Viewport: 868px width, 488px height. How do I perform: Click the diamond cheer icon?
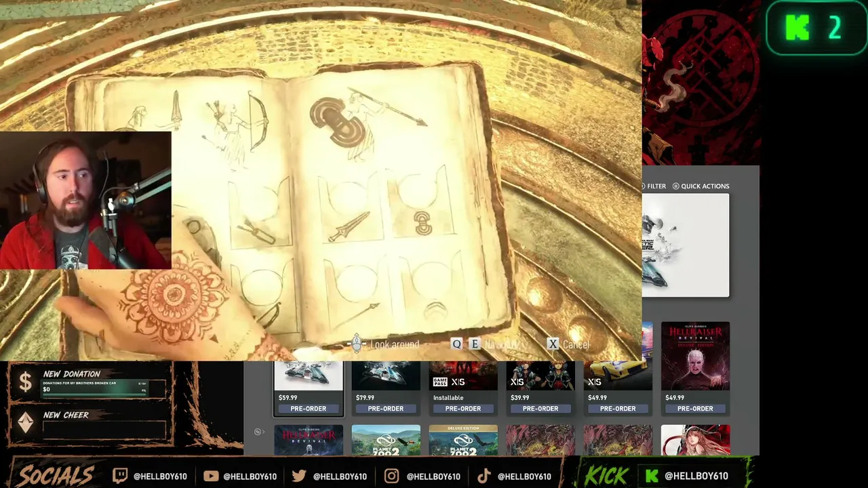[x=25, y=423]
